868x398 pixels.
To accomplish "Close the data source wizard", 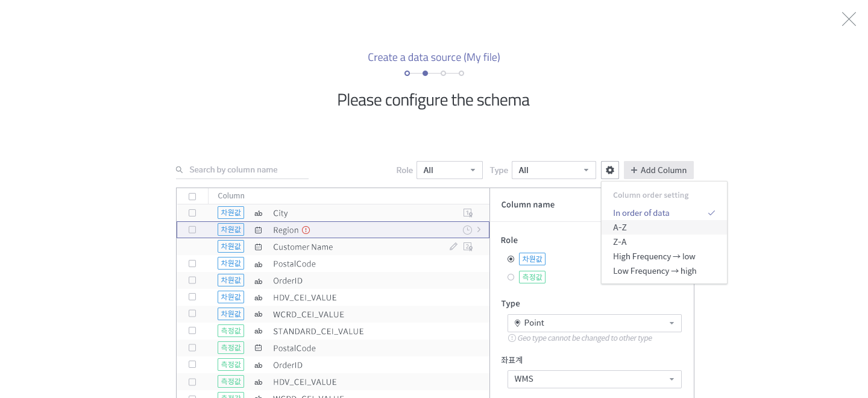I will point(849,19).
